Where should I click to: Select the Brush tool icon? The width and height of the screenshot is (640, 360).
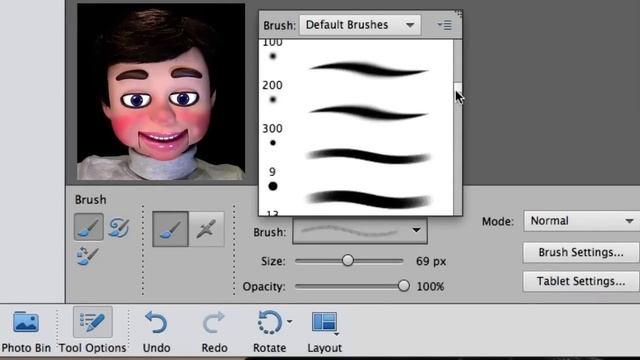[x=89, y=227]
